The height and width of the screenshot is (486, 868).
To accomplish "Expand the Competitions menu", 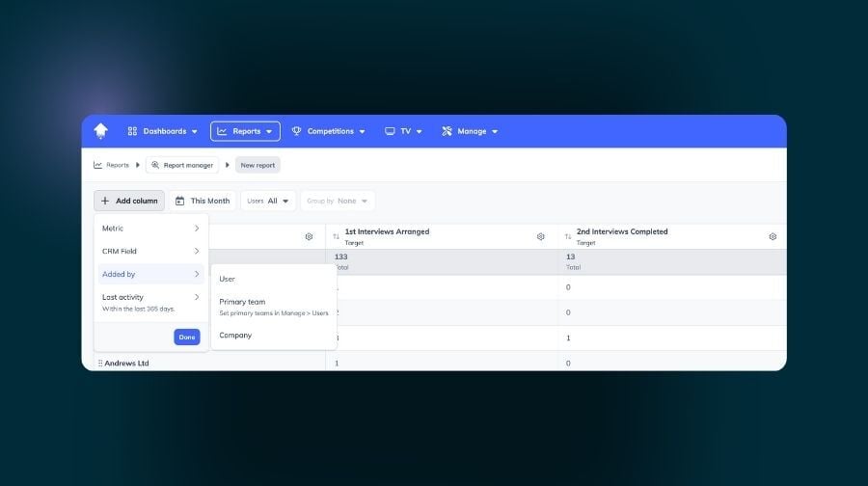I will tap(328, 131).
